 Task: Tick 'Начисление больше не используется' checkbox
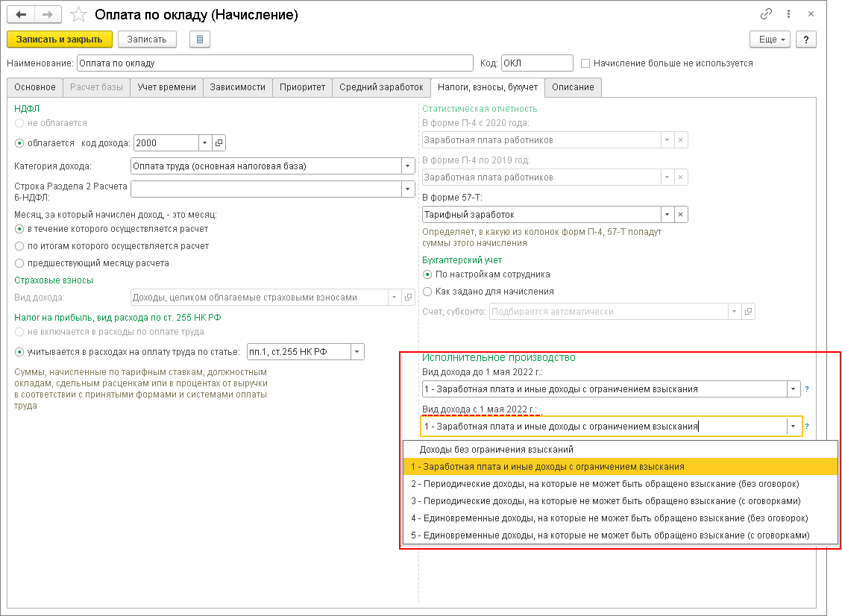585,63
